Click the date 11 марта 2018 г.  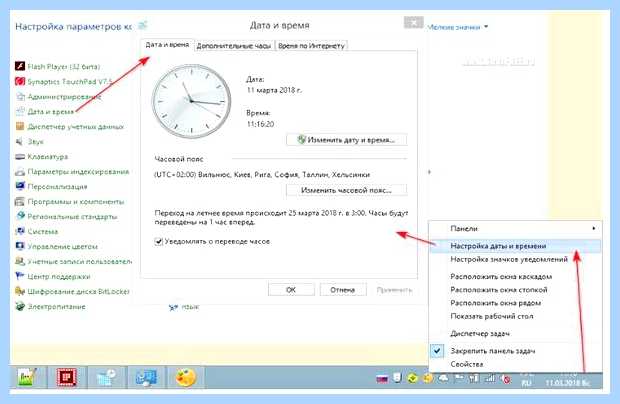[x=274, y=90]
